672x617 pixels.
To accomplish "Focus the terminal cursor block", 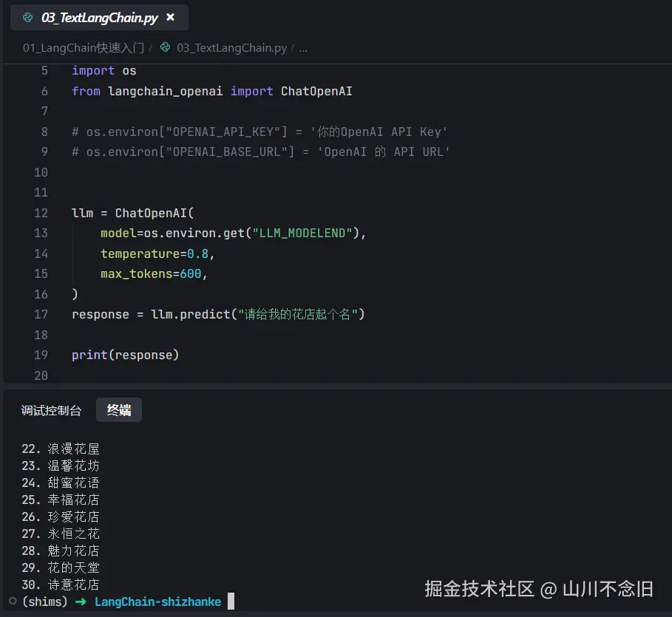I will coord(231,601).
